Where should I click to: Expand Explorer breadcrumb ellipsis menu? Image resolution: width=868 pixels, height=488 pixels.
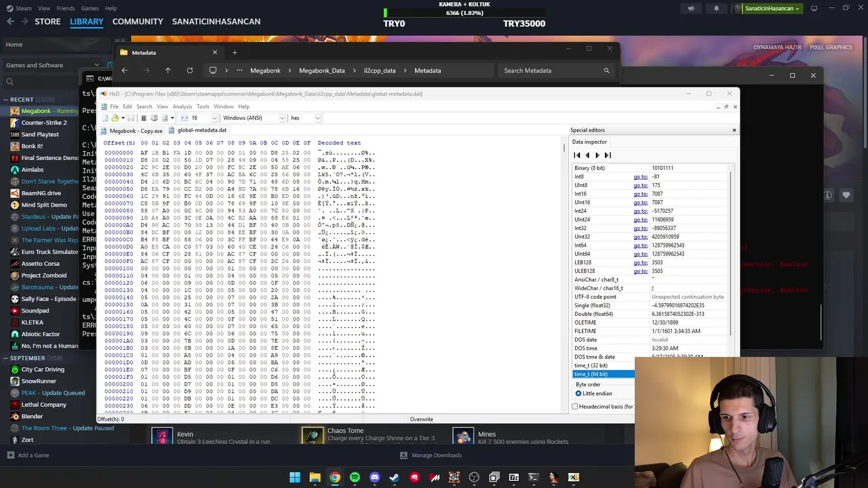point(239,70)
